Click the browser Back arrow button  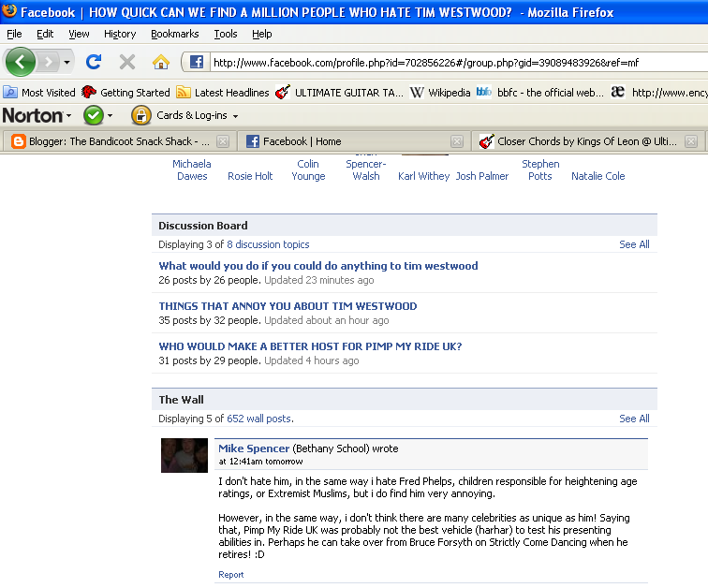pyautogui.click(x=21, y=63)
